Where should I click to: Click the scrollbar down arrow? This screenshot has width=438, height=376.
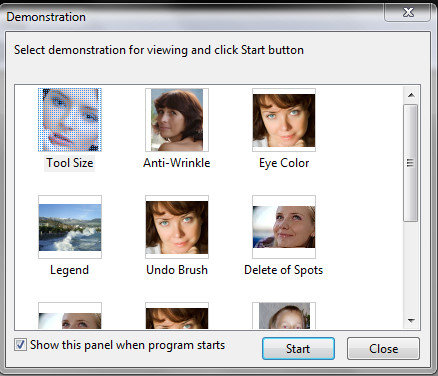pyautogui.click(x=411, y=321)
